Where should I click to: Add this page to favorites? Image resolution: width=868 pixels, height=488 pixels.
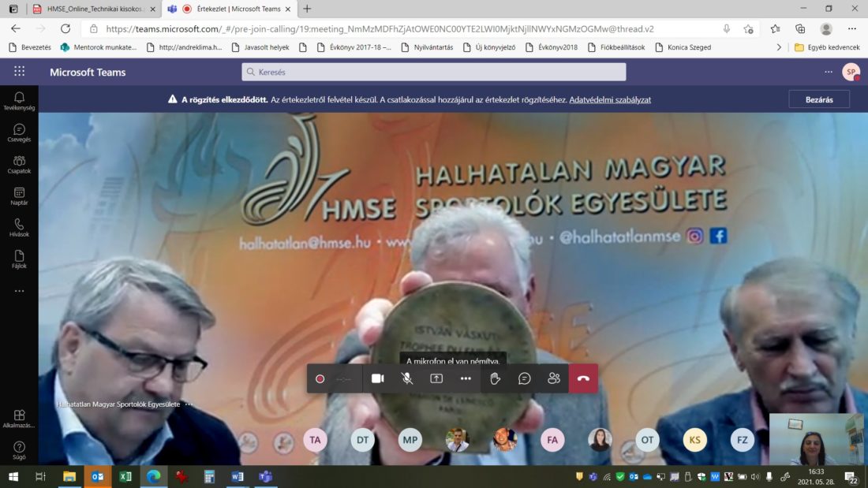[748, 28]
